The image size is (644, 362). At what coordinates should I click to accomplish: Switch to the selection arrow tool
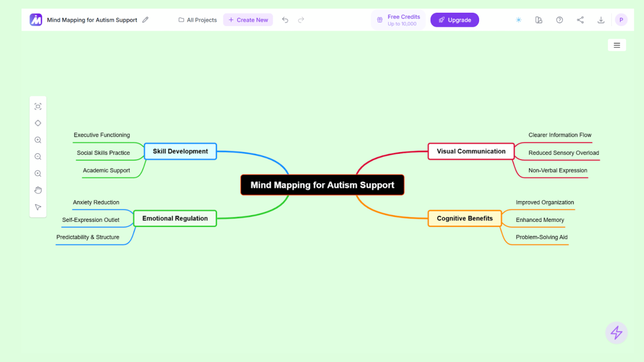point(38,207)
